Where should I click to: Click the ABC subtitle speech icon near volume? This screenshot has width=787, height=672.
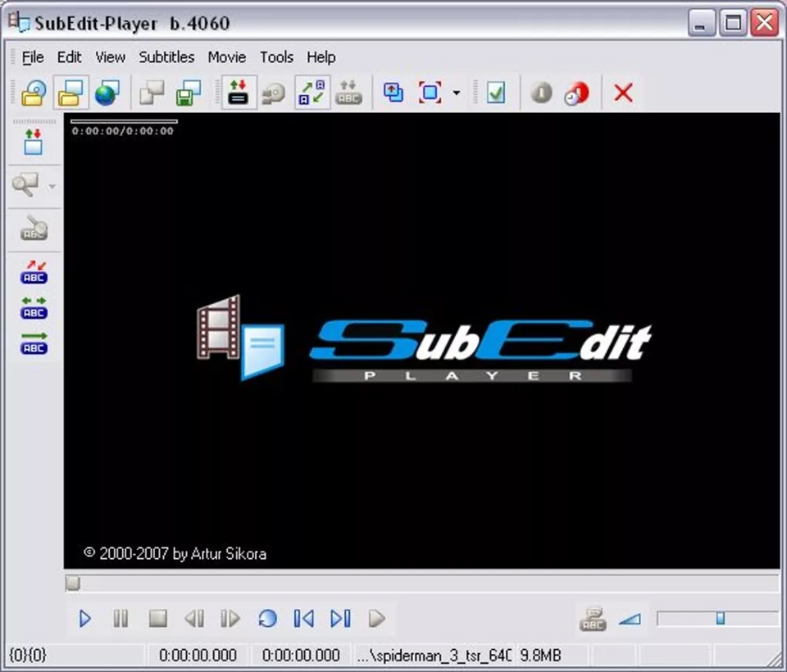pyautogui.click(x=593, y=619)
